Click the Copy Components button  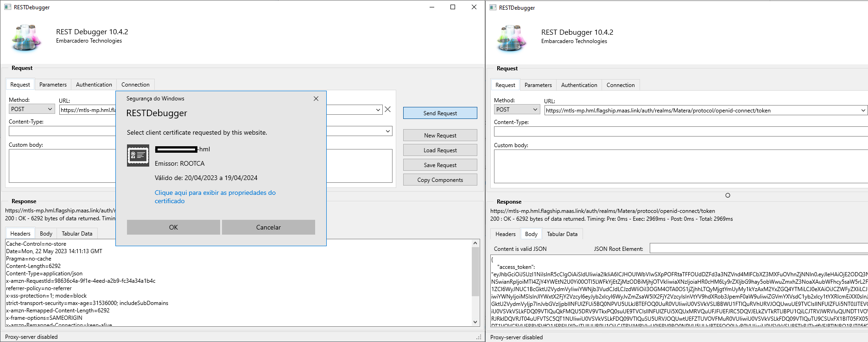[440, 180]
